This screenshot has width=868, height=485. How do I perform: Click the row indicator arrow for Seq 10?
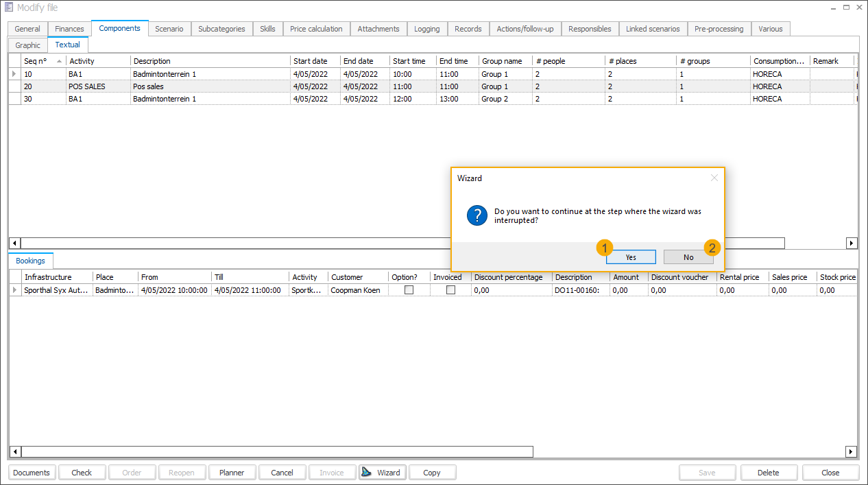(x=14, y=74)
